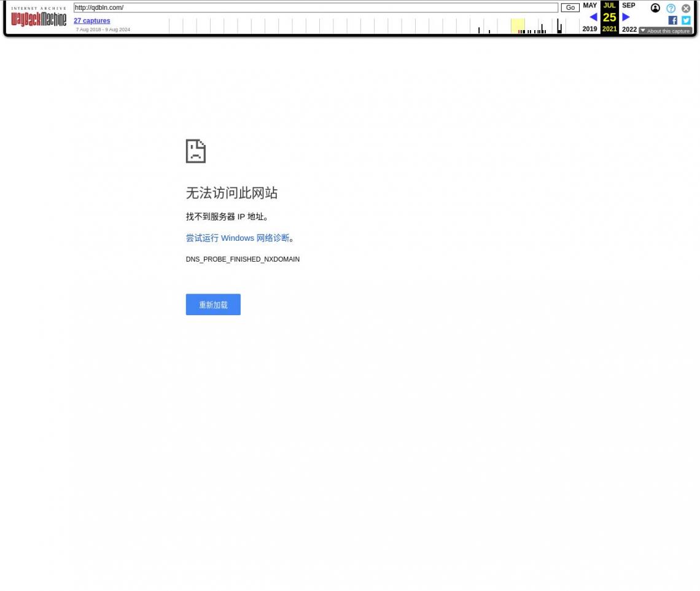Viewport: 700px width, 591px height.
Task: Open the user account icon
Action: tap(655, 8)
